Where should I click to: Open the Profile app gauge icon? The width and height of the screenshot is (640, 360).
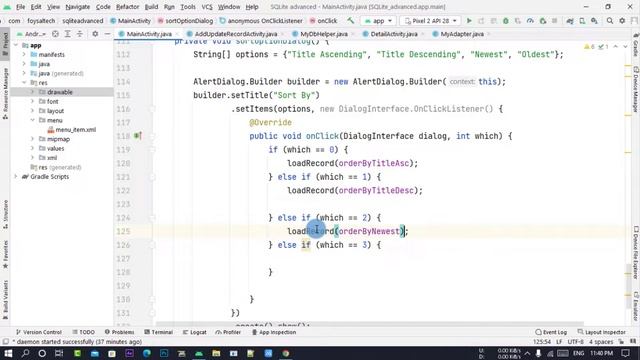[x=530, y=21]
